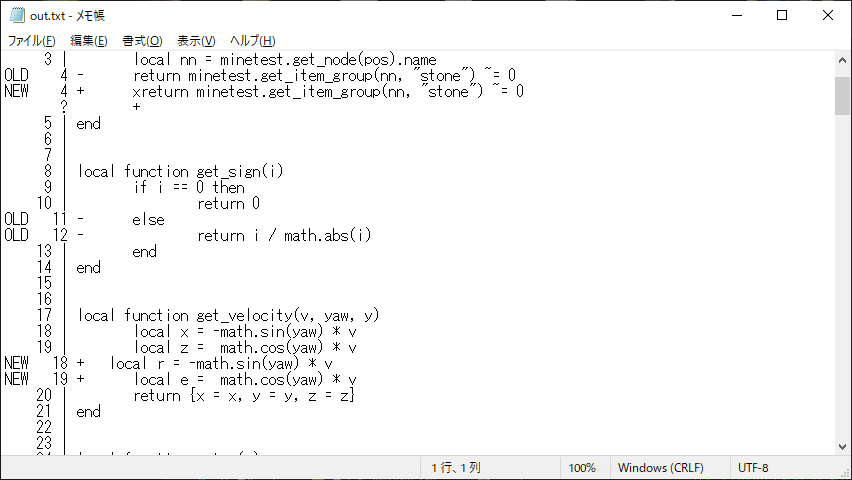Place cursor on 'local function get_sign(i)' line

pos(181,171)
